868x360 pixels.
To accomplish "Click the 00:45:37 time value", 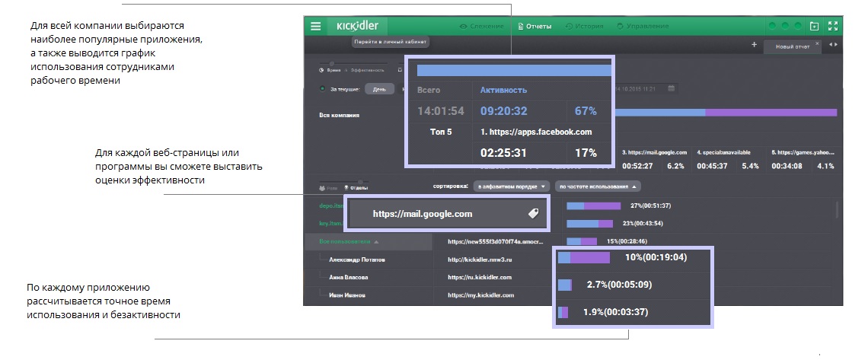I will (713, 165).
